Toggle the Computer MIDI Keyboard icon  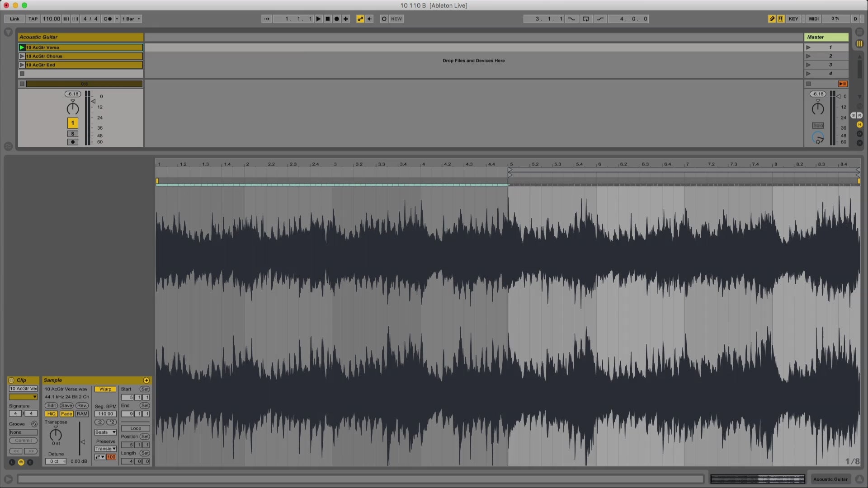(x=781, y=19)
